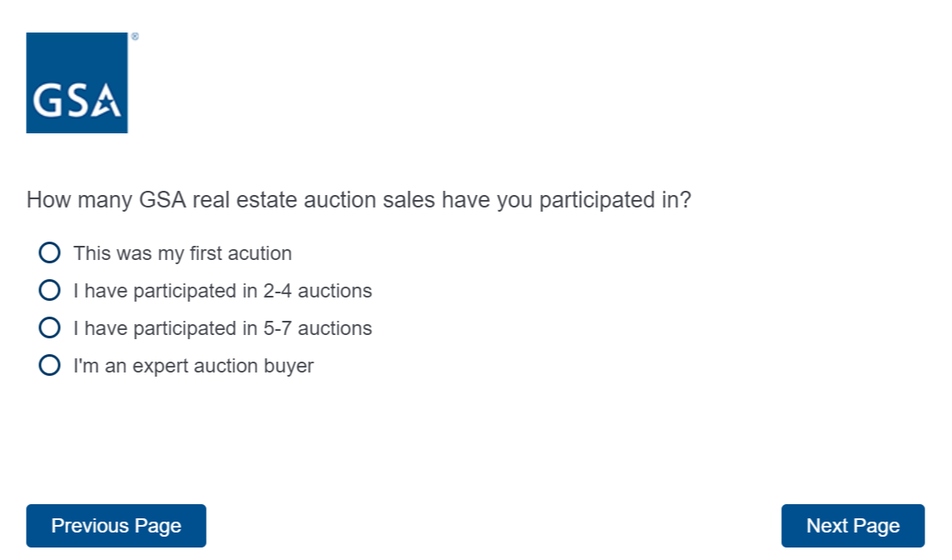The height and width of the screenshot is (560, 952).
Task: Mark the expert auction buyer radio circle
Action: click(49, 365)
